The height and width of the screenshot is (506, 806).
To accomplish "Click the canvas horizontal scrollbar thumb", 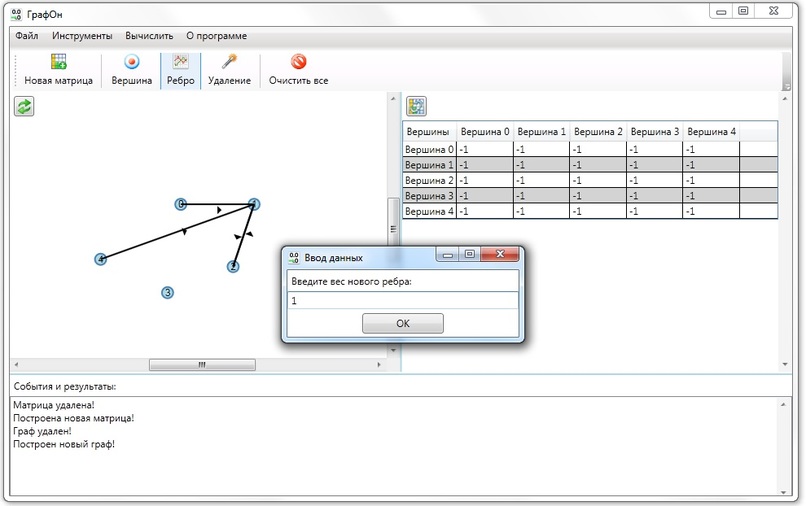I will point(202,365).
